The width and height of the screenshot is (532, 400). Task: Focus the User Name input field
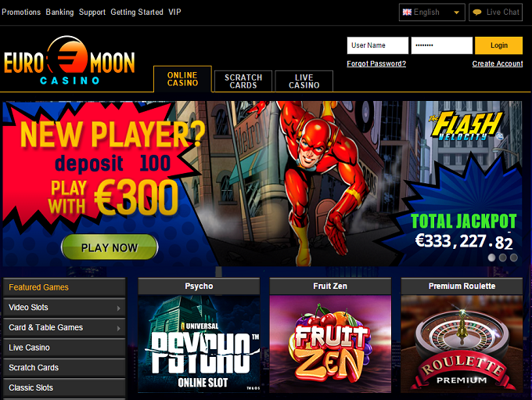[378, 45]
